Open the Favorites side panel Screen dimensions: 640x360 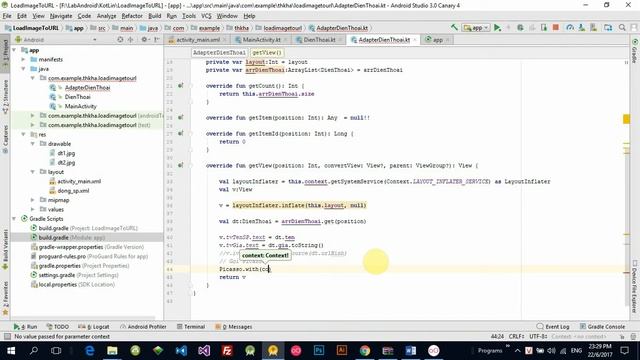coord(5,298)
